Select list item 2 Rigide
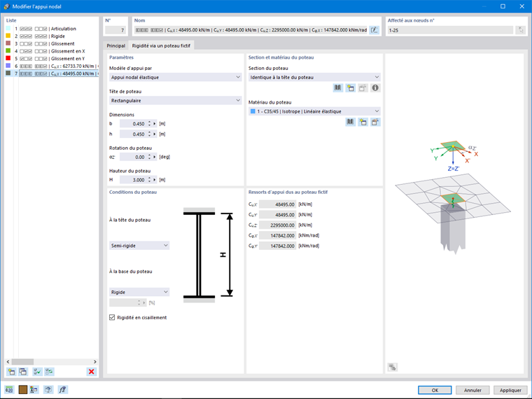The height and width of the screenshot is (399, 532). click(52, 36)
